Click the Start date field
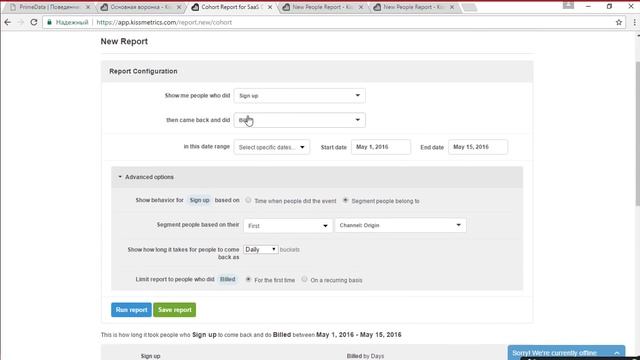This screenshot has width=640, height=360. coord(381,147)
